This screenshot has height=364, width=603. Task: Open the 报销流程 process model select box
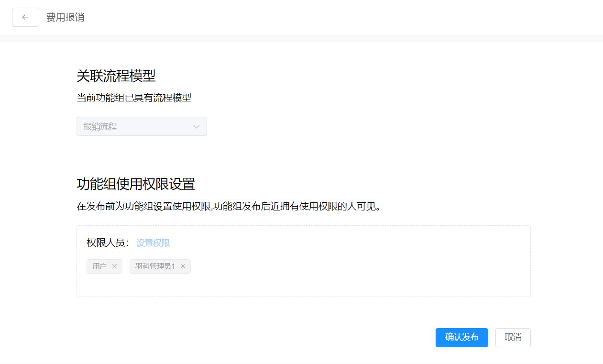(134, 127)
